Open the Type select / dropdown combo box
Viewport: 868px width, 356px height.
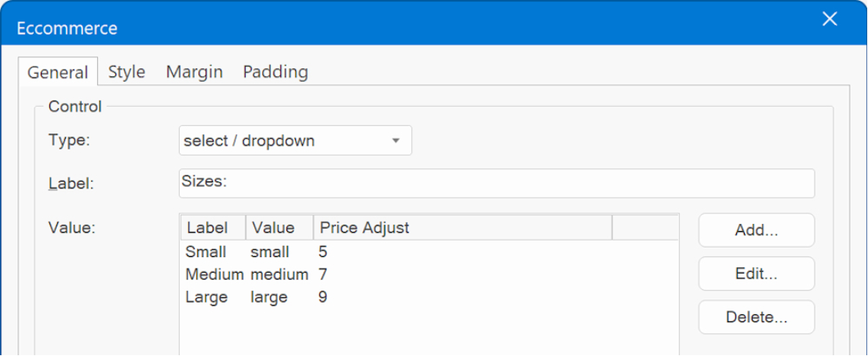(x=295, y=141)
